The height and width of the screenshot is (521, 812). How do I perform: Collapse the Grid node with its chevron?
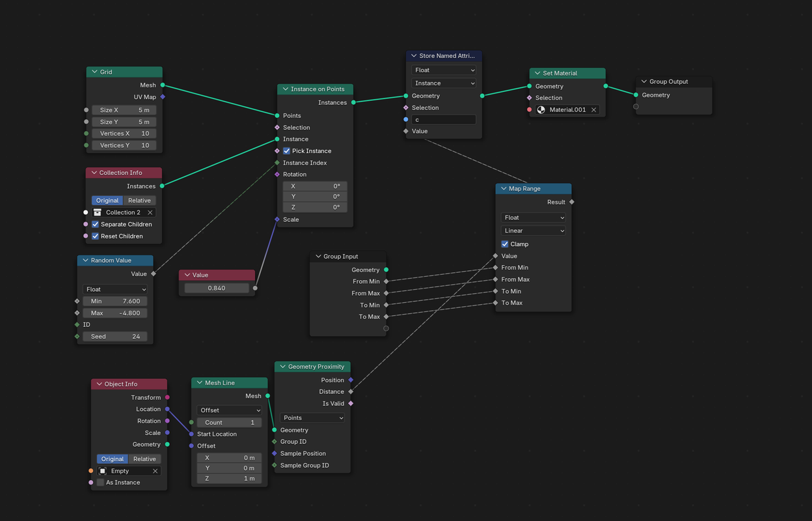(94, 72)
